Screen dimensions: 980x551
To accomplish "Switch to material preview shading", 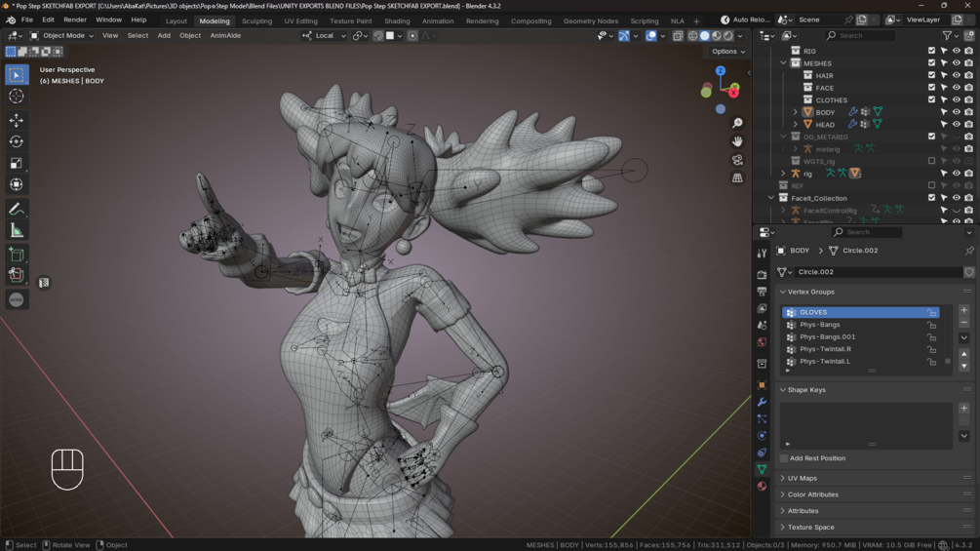I will (x=717, y=36).
